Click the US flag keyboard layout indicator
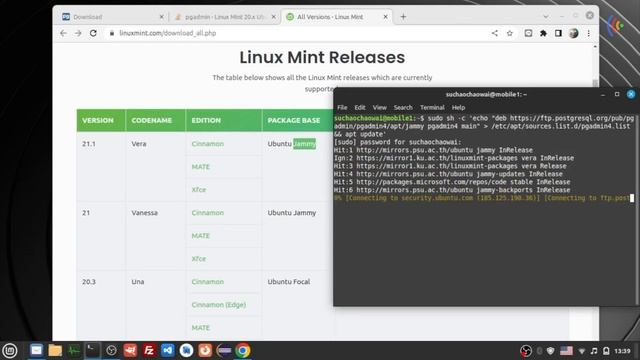 tap(566, 351)
